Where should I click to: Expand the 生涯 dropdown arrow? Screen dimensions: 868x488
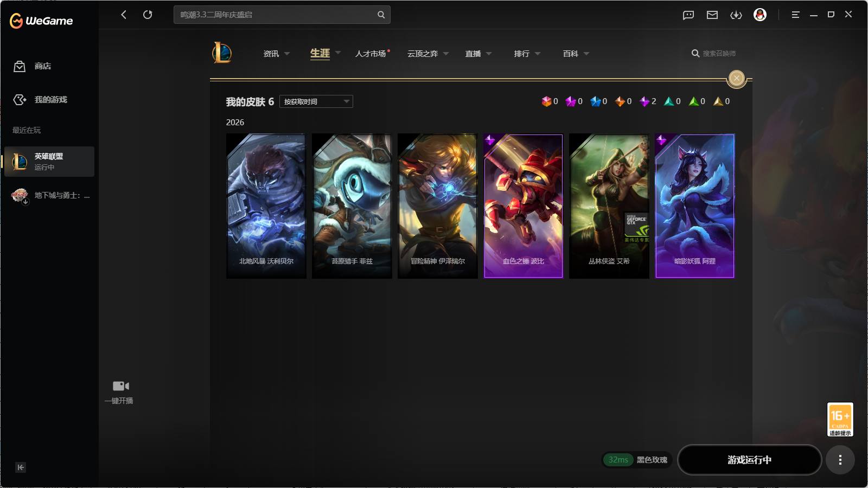pos(338,53)
